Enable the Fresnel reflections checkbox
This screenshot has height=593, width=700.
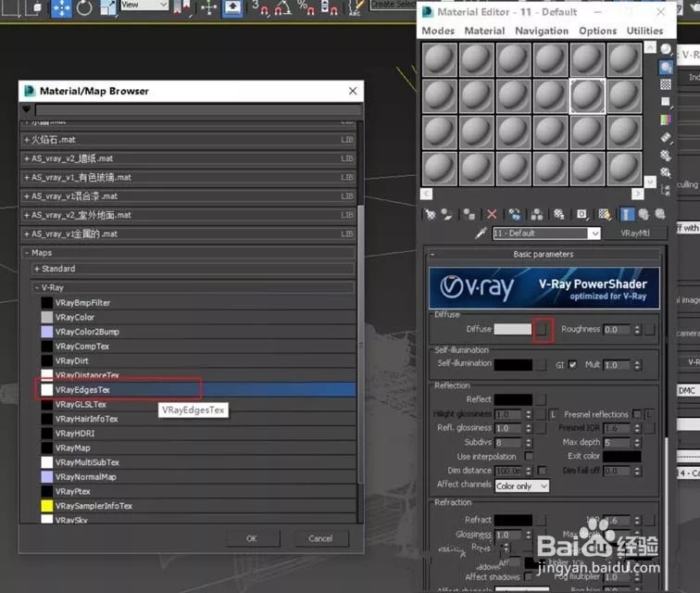point(637,414)
